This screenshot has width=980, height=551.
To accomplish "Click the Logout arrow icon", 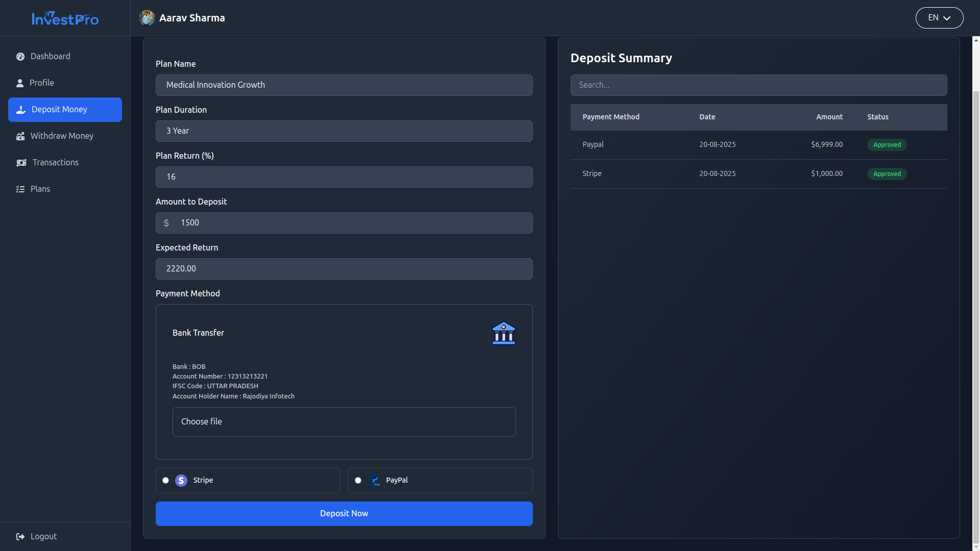I will pyautogui.click(x=20, y=537).
